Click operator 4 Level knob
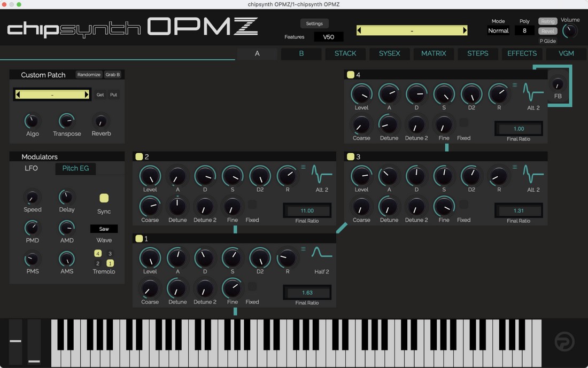588x368 pixels. (361, 94)
